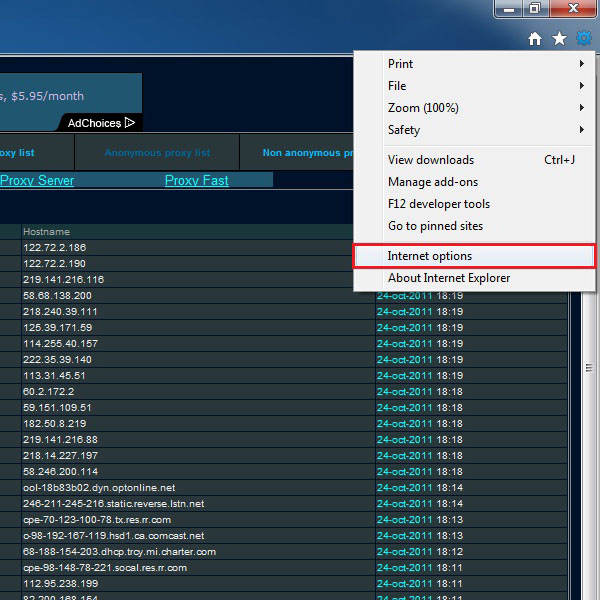Select hostname 58.246.200.114

pyautogui.click(x=60, y=471)
